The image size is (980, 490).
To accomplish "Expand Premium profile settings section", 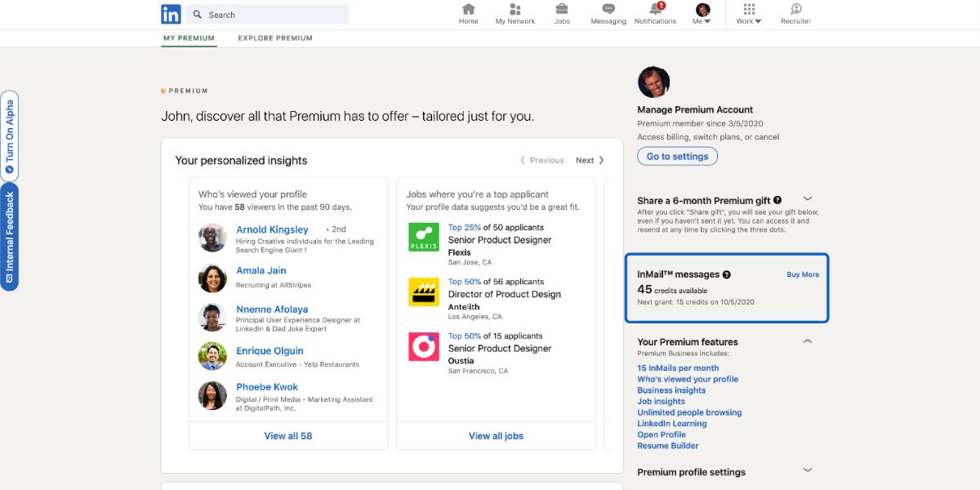I will (x=808, y=470).
